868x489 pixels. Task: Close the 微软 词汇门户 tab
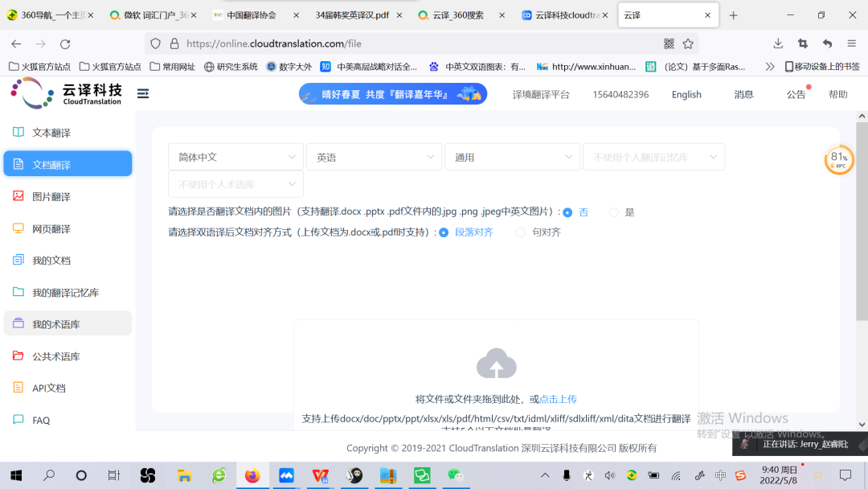193,15
